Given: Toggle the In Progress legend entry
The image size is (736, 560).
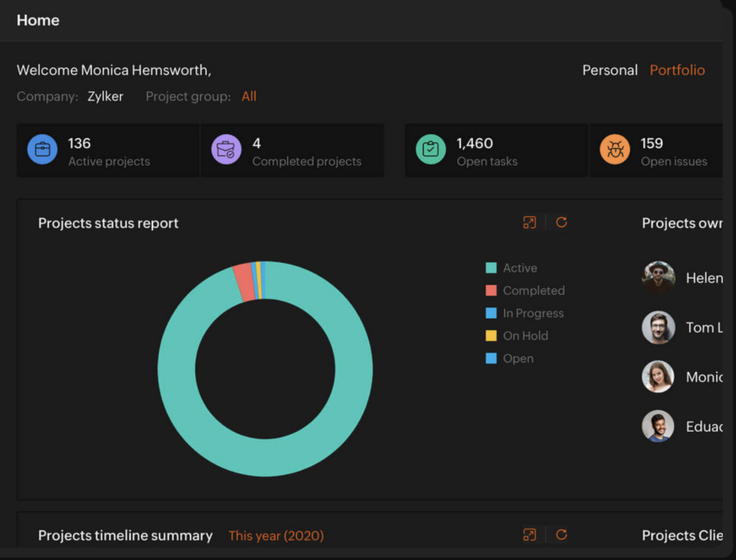Looking at the screenshot, I should pos(525,313).
